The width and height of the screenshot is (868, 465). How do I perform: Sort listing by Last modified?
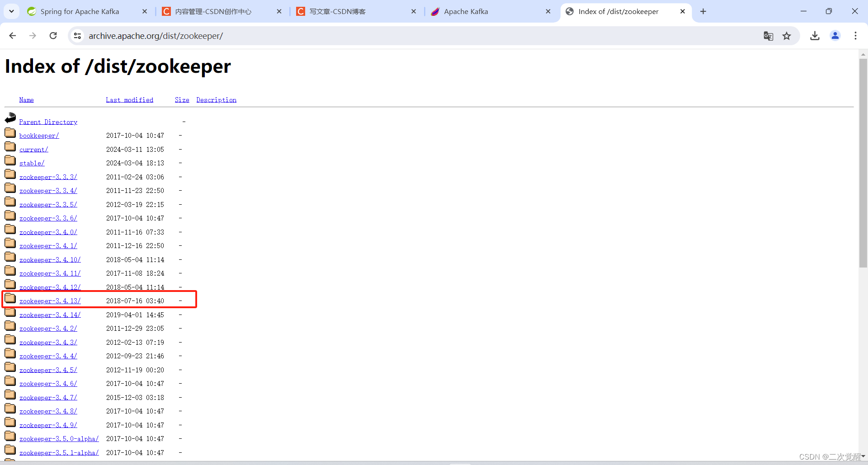click(129, 99)
